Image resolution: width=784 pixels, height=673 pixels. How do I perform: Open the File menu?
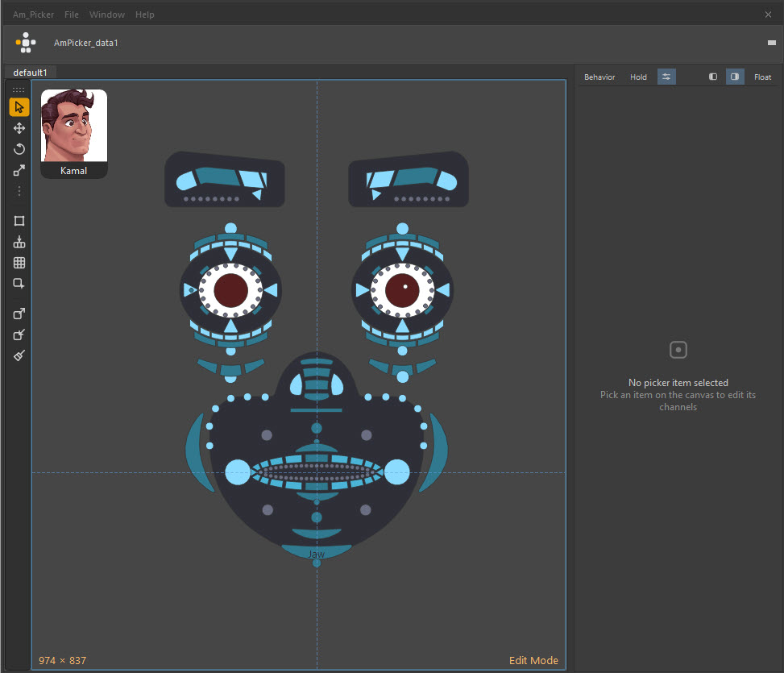pos(72,15)
